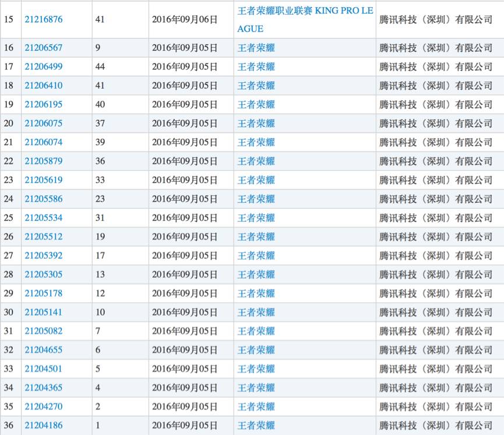Open 王者荣耀 trademark link in row 20
504x435 pixels.
[x=256, y=124]
